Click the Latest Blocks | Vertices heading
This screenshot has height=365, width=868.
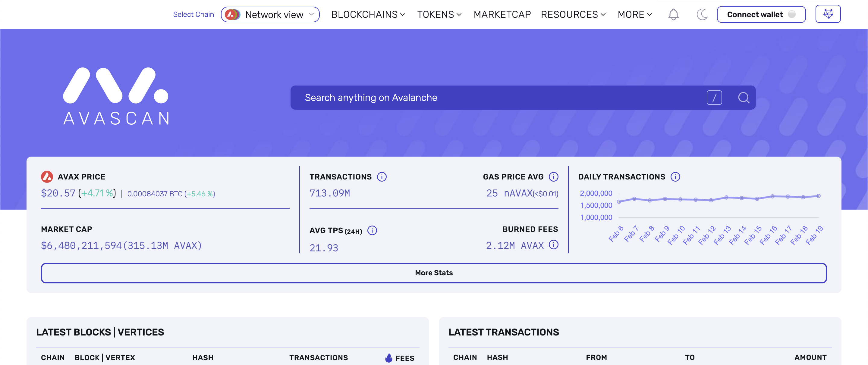(100, 332)
